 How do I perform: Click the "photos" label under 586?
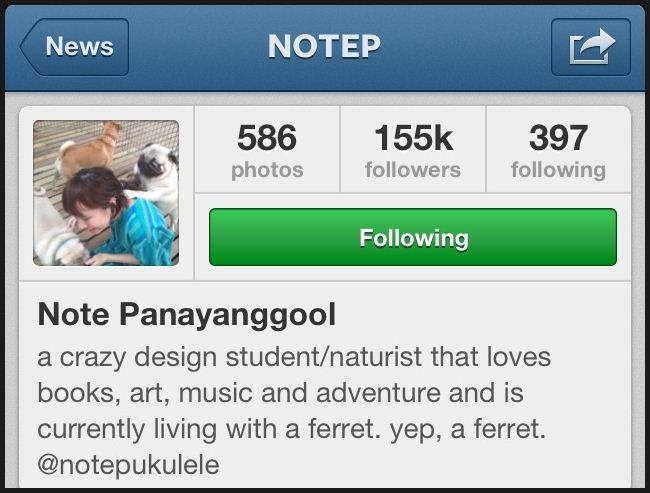(x=267, y=170)
